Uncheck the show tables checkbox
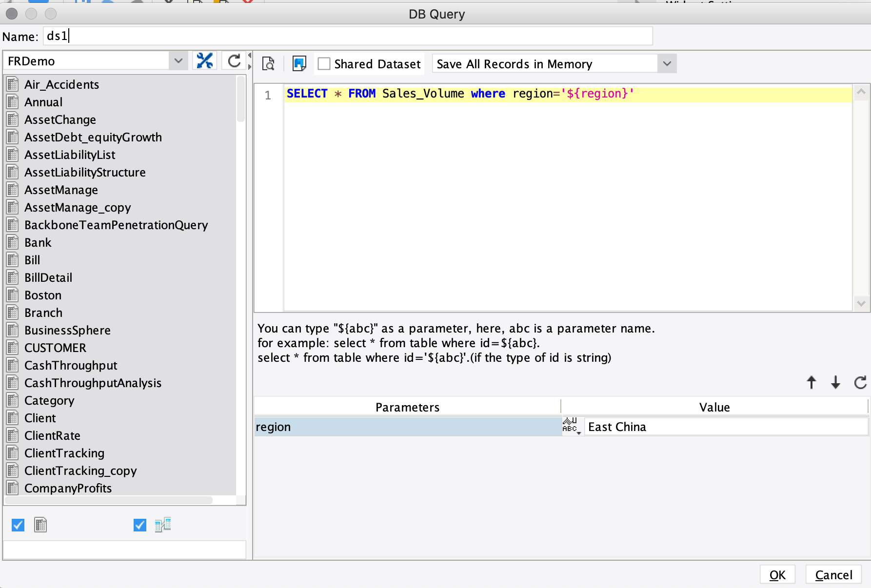 tap(18, 525)
